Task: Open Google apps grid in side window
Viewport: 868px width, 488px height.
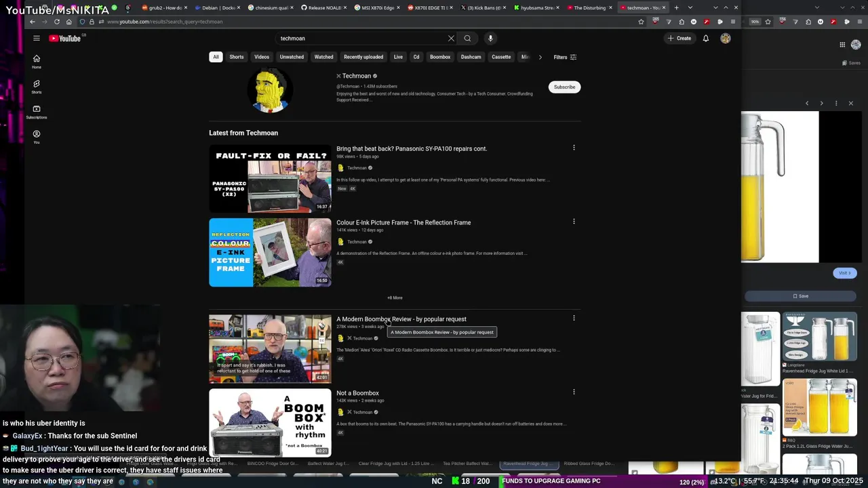Action: click(x=842, y=45)
